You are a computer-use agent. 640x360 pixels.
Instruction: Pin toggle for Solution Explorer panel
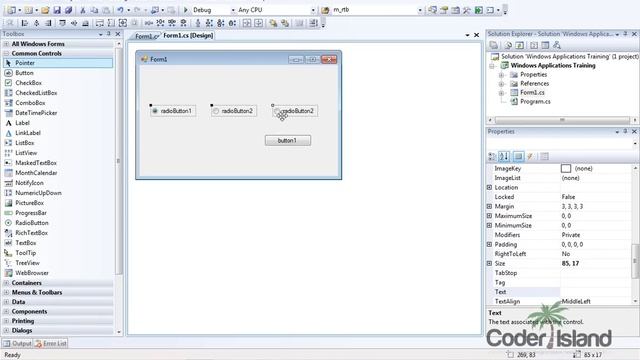(x=625, y=34)
